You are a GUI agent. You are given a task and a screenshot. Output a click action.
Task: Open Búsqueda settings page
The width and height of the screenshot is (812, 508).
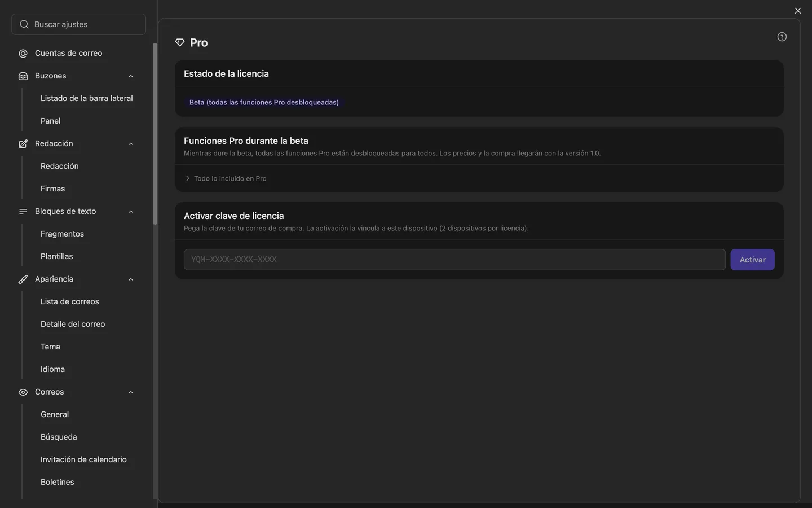(59, 437)
